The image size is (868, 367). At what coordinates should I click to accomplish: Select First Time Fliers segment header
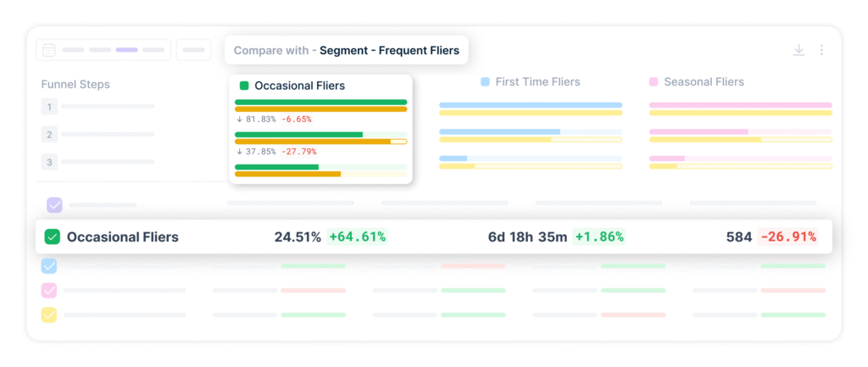coord(530,82)
